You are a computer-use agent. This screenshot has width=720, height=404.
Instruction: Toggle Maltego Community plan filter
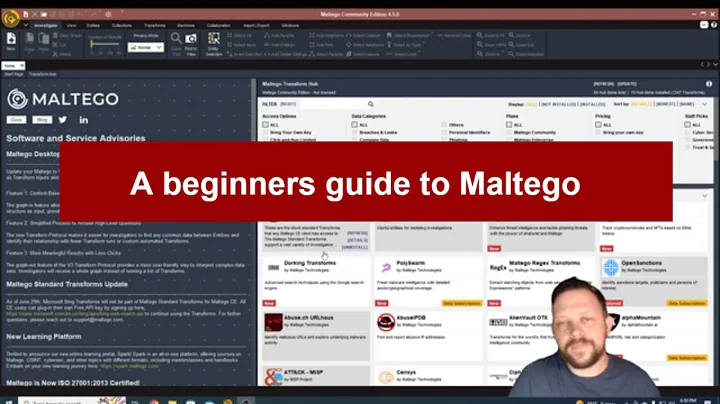pyautogui.click(x=509, y=132)
